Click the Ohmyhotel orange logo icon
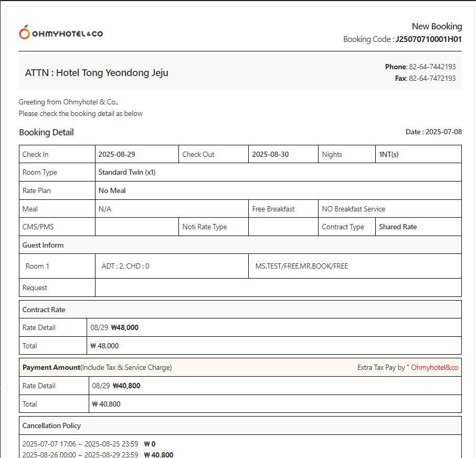This screenshot has width=476, height=458. point(25,33)
